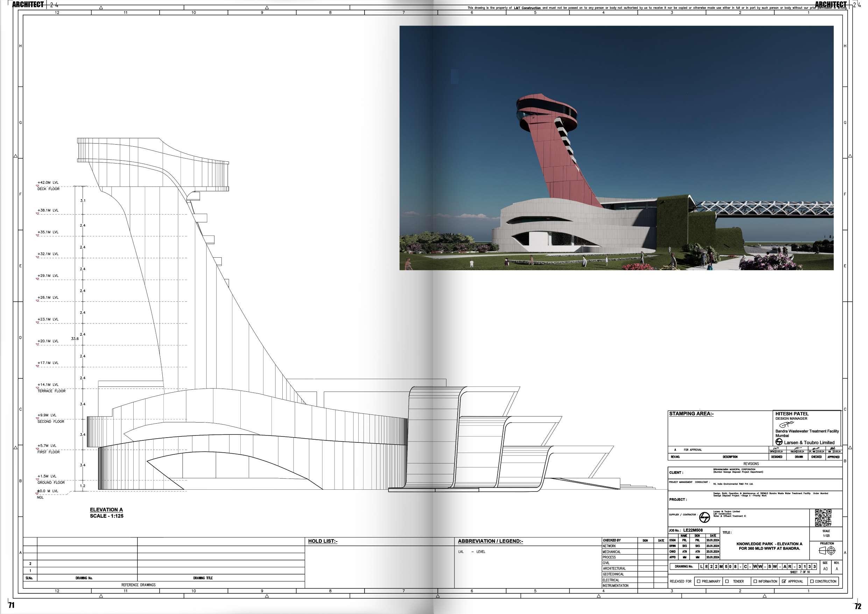Tick the Construction release checkbox
Viewport: 868px width, 614px height.
[812, 581]
